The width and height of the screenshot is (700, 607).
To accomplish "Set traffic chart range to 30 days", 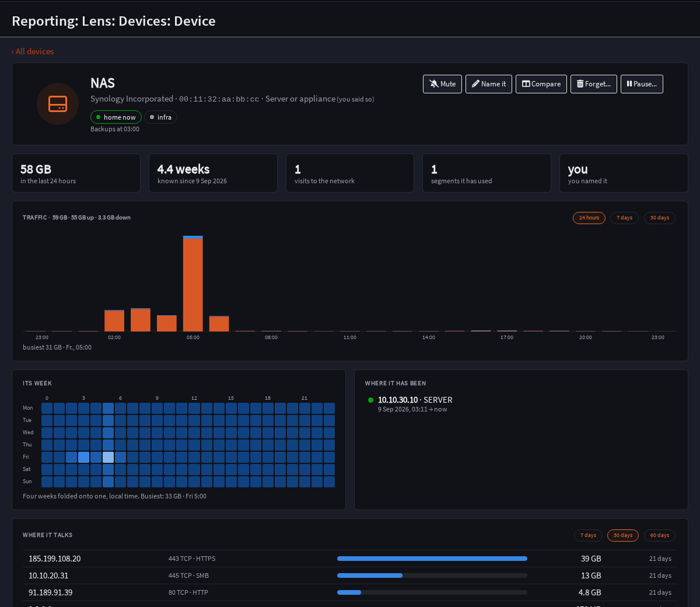I will pos(660,218).
